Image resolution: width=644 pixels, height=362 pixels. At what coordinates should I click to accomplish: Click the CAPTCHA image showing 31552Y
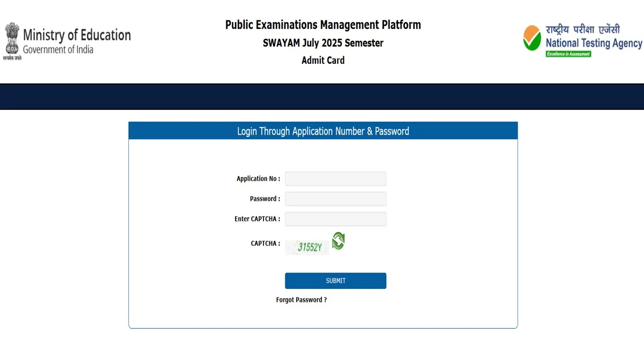(308, 247)
